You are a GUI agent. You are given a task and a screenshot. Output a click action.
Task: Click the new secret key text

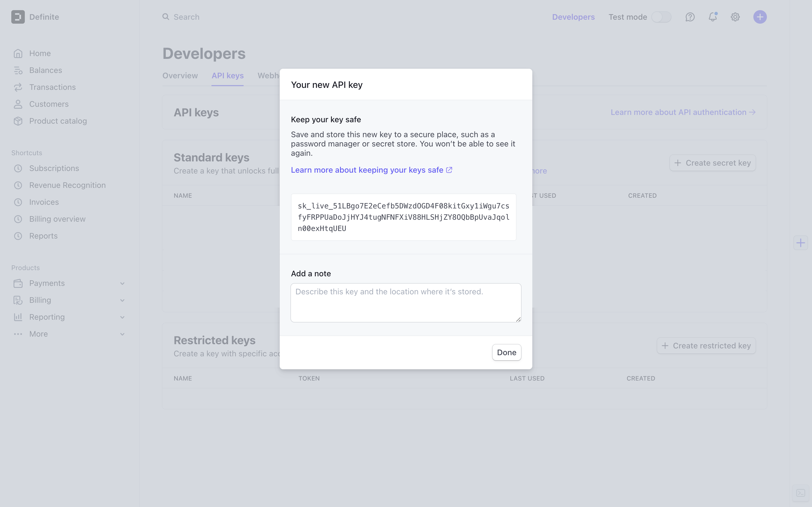[x=403, y=217]
